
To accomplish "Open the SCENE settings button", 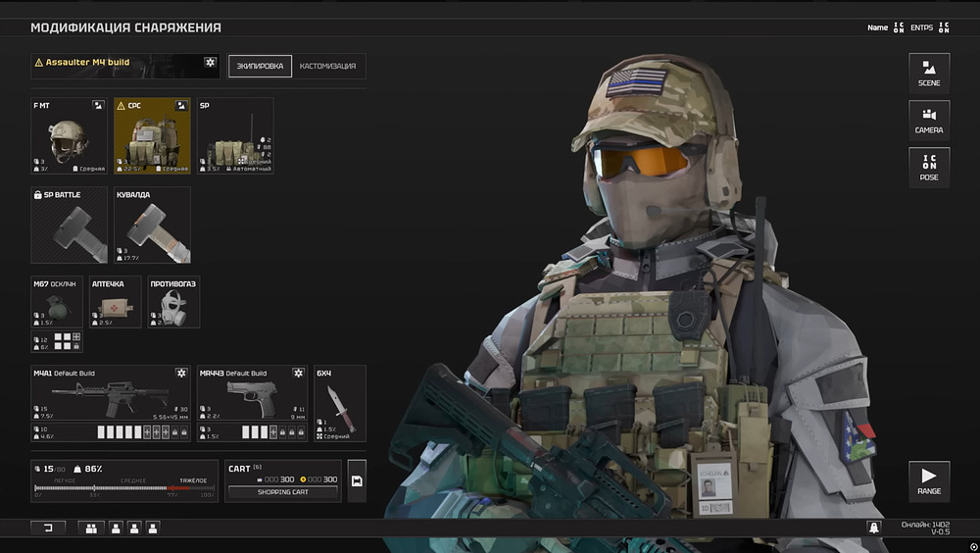I will (928, 73).
